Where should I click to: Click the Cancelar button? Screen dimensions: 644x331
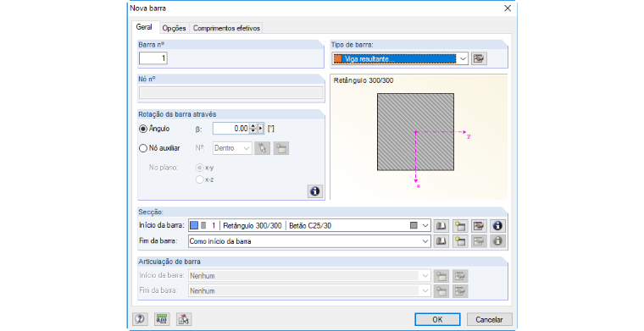click(x=489, y=319)
